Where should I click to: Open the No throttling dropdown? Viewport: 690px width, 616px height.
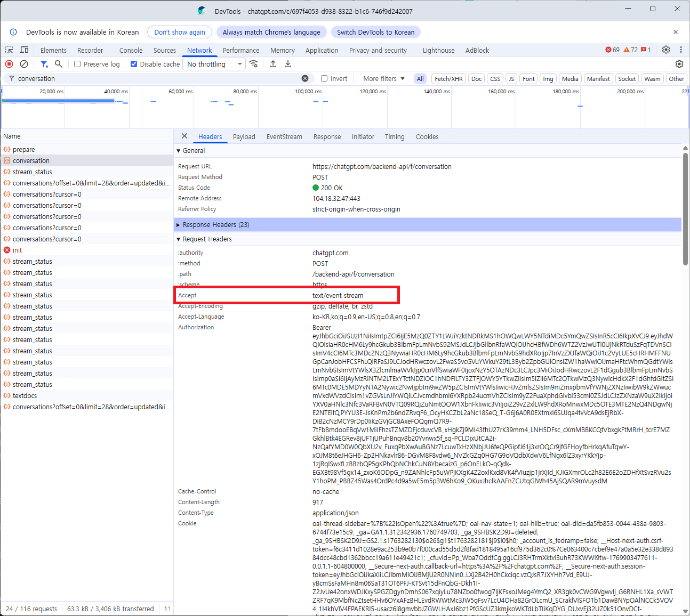pyautogui.click(x=214, y=64)
